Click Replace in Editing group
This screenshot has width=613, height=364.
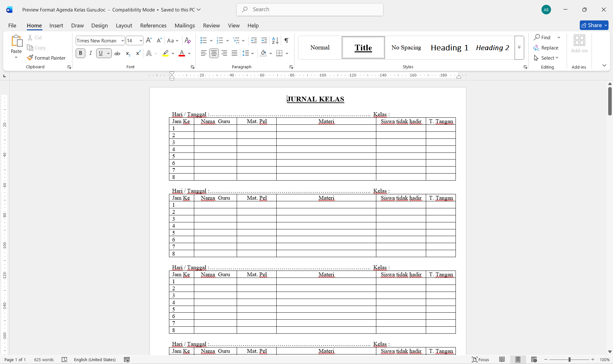pyautogui.click(x=546, y=48)
